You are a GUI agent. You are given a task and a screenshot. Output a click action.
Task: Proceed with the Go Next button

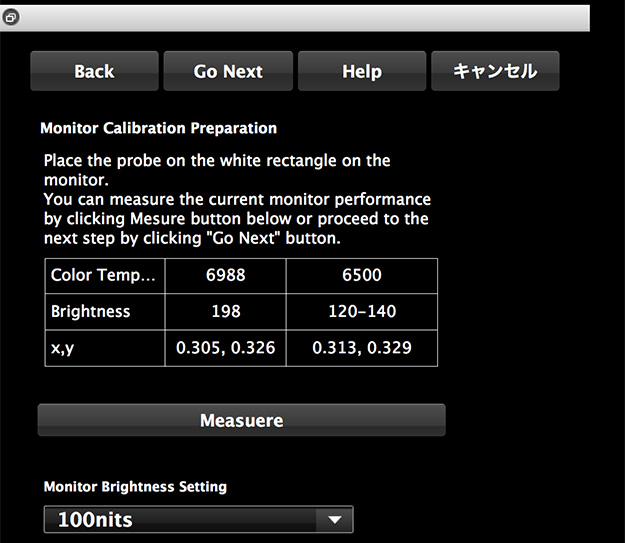coord(228,71)
